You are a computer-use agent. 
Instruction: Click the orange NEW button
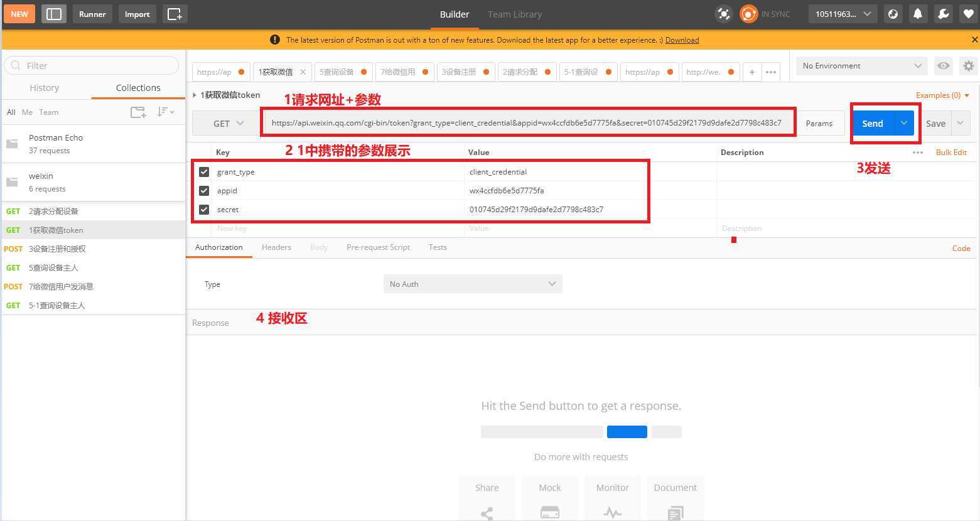pyautogui.click(x=19, y=14)
